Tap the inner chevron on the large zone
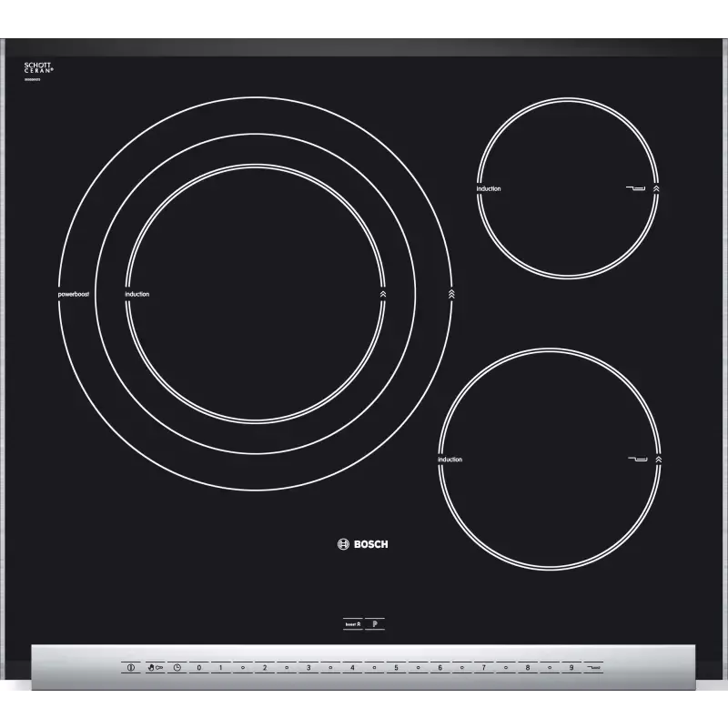This screenshot has width=728, height=728. (x=383, y=295)
